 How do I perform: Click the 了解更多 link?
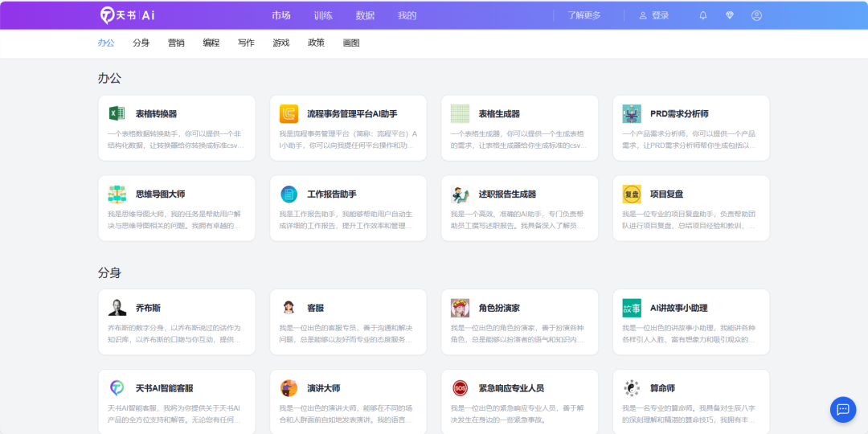coord(584,15)
